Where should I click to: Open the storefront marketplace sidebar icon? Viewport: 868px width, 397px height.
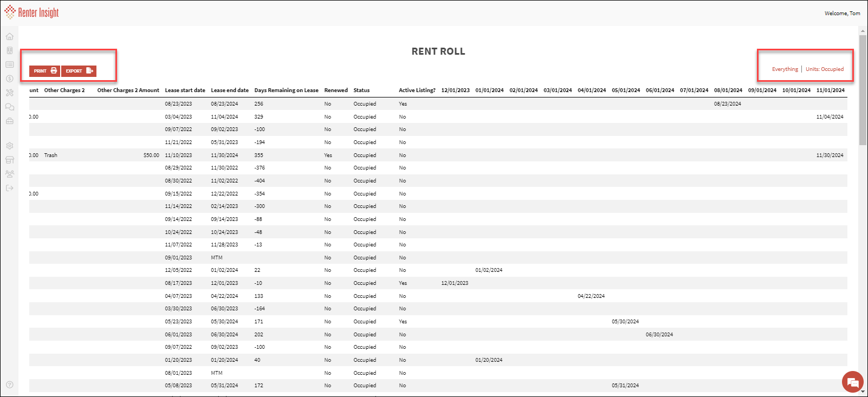point(10,160)
